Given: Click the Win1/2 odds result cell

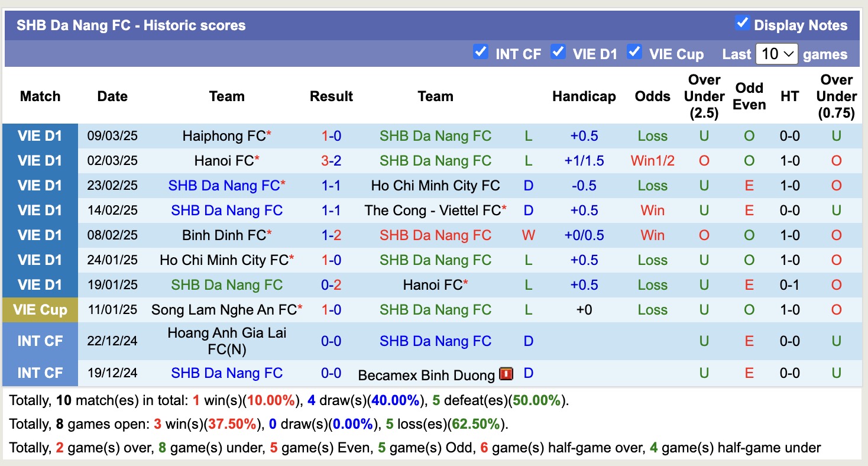Looking at the screenshot, I should click(x=652, y=161).
